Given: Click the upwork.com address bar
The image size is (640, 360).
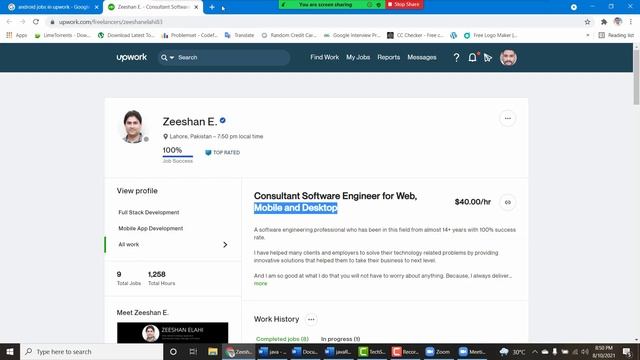Looking at the screenshot, I should [314, 22].
